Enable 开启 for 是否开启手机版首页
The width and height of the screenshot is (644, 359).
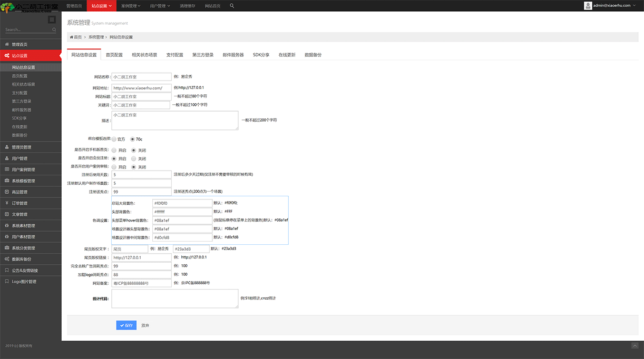click(x=114, y=150)
